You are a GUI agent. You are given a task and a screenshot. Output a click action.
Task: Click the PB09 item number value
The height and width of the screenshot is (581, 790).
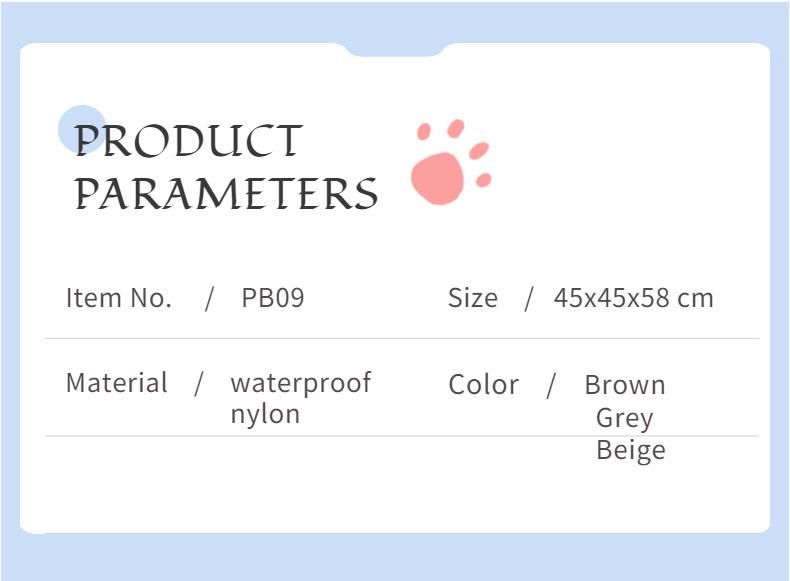pos(273,298)
